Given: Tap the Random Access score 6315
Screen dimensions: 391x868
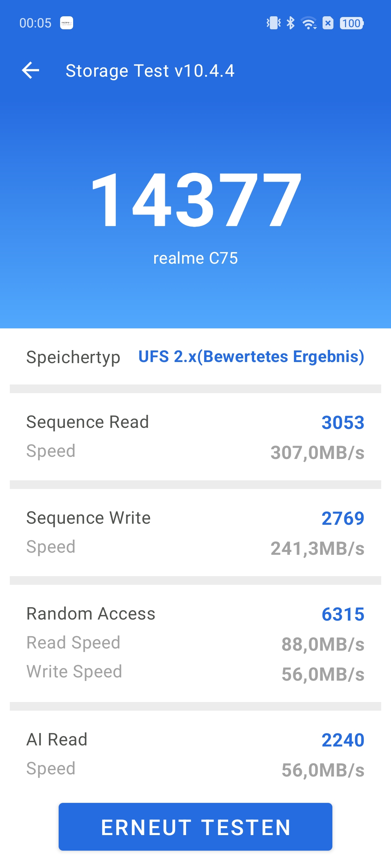Looking at the screenshot, I should pos(343,614).
